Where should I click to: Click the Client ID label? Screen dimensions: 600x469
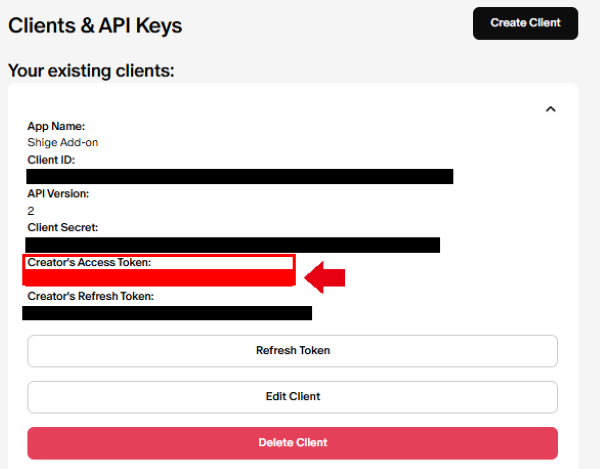pos(51,160)
